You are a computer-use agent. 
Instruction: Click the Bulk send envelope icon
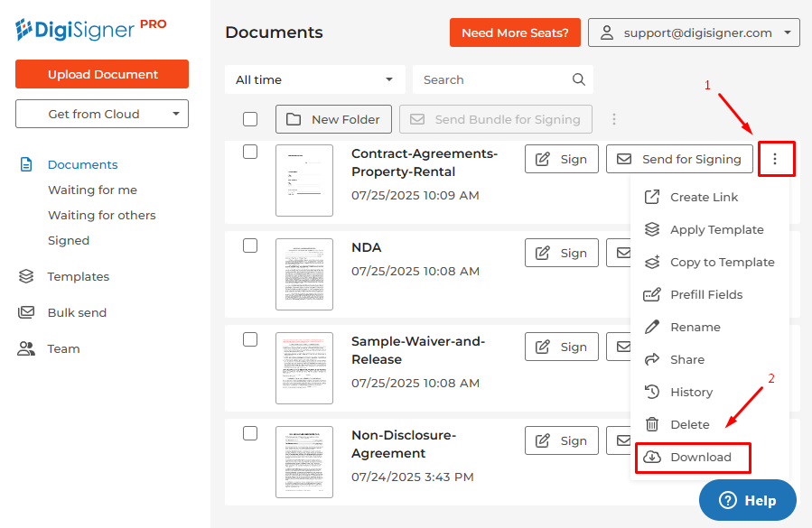pyautogui.click(x=26, y=312)
